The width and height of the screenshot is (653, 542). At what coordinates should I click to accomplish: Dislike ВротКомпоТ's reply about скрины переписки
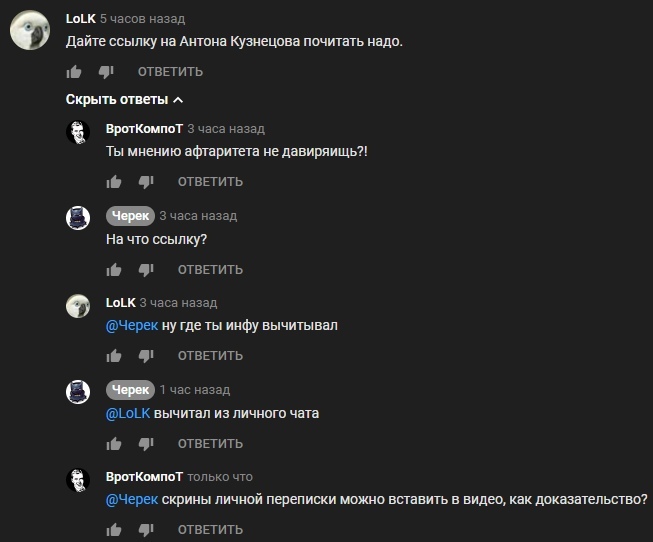(146, 529)
